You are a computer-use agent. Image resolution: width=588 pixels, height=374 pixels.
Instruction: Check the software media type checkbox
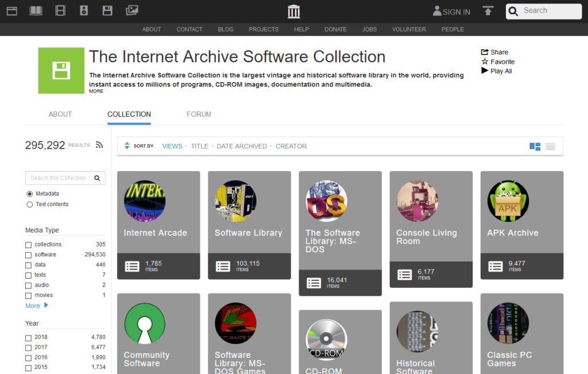(x=29, y=255)
